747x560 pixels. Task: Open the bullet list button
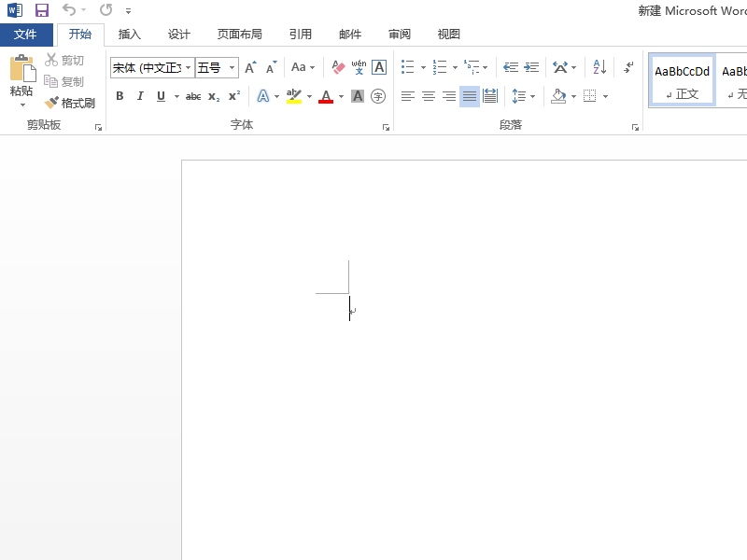click(x=408, y=67)
